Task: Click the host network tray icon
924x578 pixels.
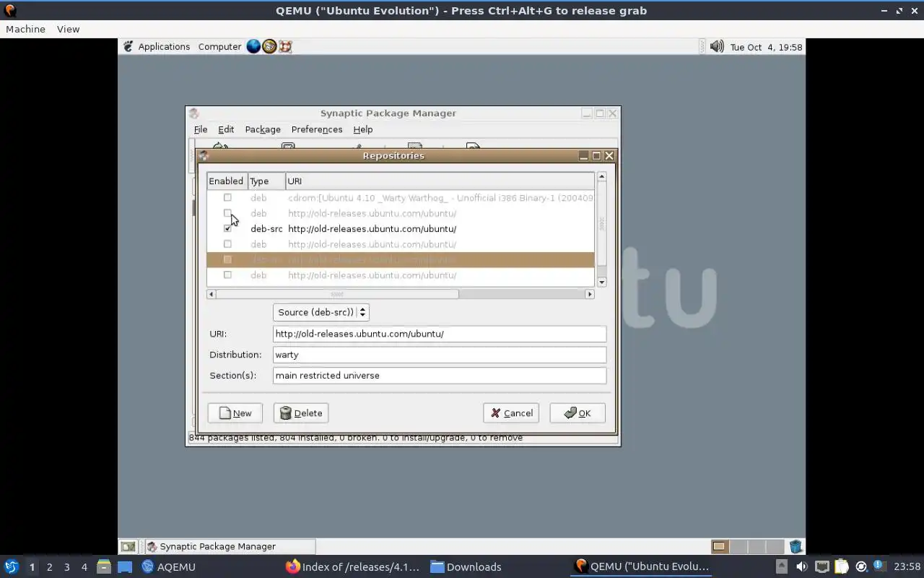Action: [821, 566]
